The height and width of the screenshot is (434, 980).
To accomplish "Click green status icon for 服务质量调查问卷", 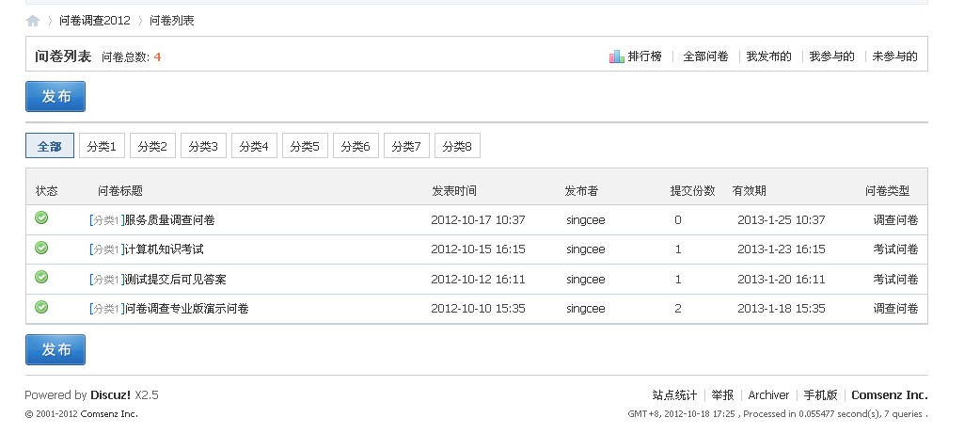I will click(41, 218).
